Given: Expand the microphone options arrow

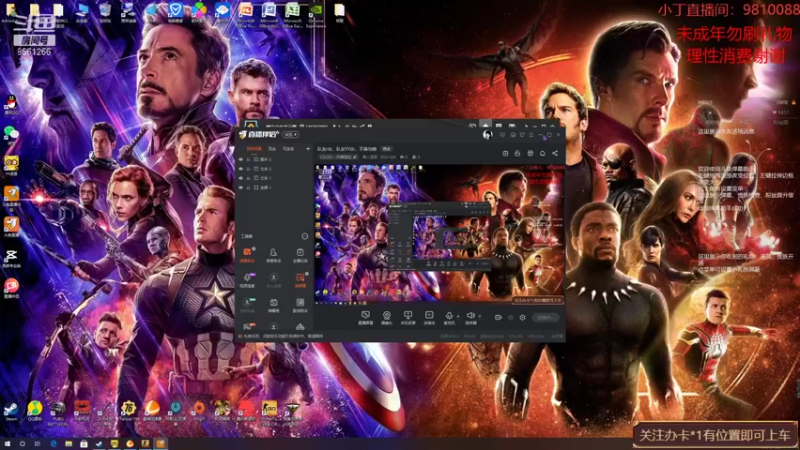Looking at the screenshot, I should (458, 317).
